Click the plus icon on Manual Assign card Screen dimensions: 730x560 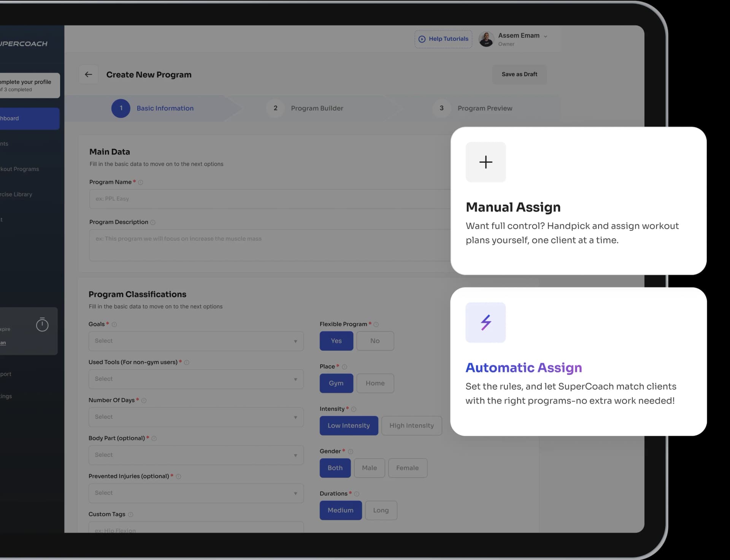point(486,162)
